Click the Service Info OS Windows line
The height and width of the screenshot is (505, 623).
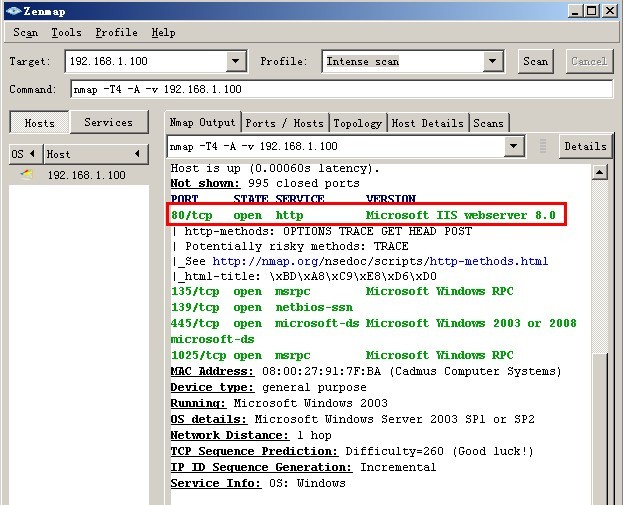(258, 483)
